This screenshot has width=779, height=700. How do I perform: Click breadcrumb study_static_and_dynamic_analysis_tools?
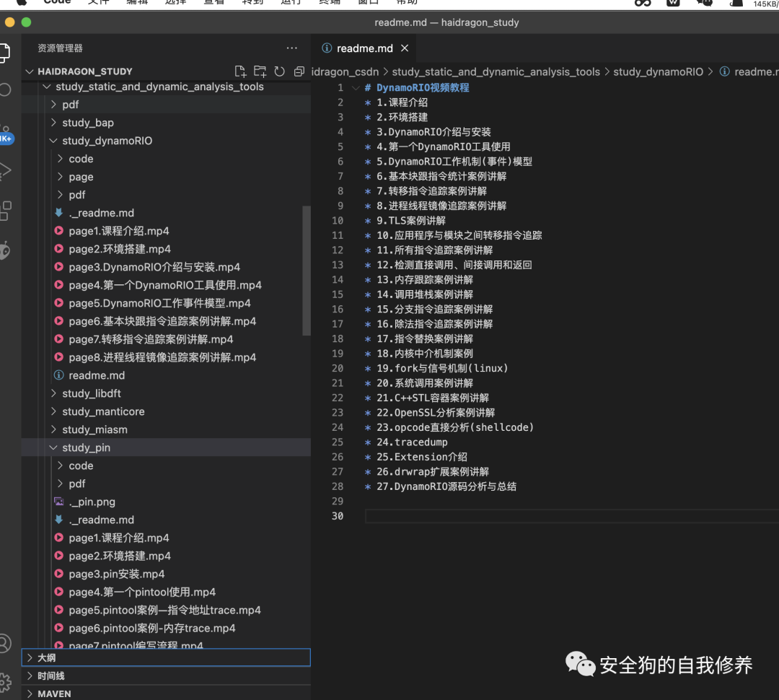pyautogui.click(x=496, y=71)
